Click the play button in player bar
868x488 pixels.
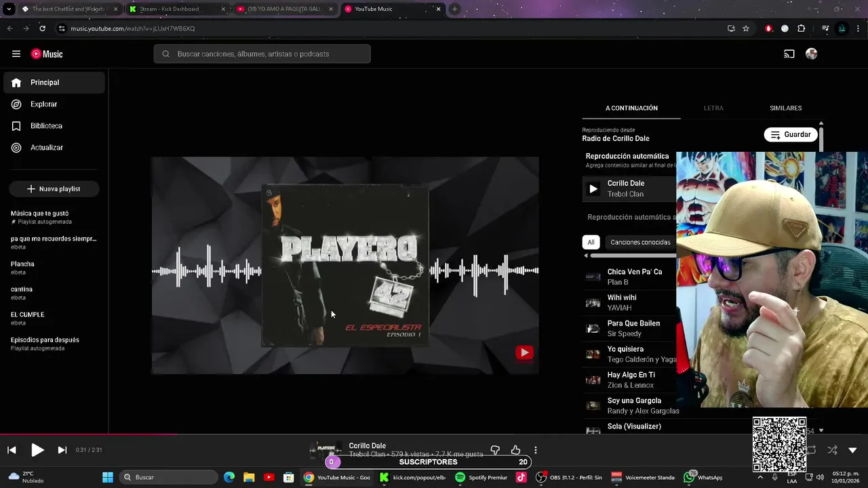tap(37, 450)
